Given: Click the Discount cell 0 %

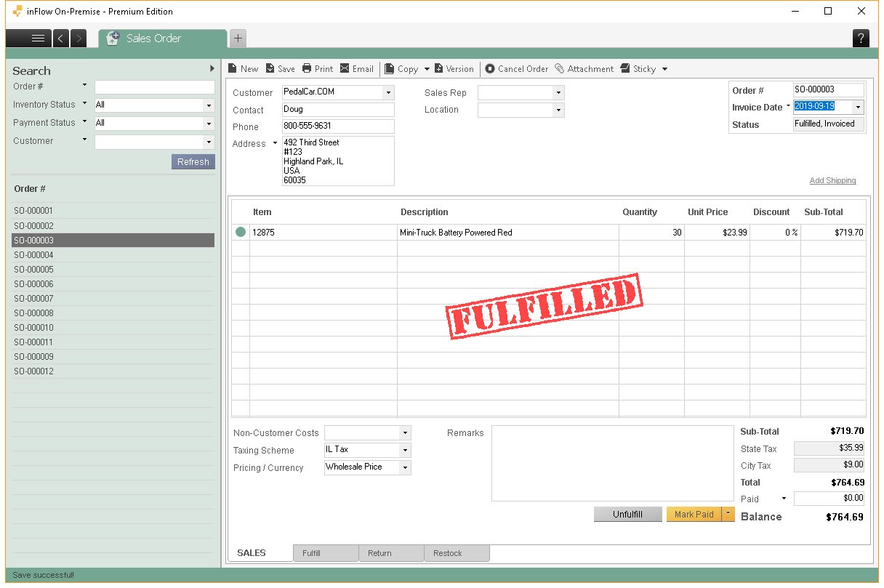Looking at the screenshot, I should [775, 232].
